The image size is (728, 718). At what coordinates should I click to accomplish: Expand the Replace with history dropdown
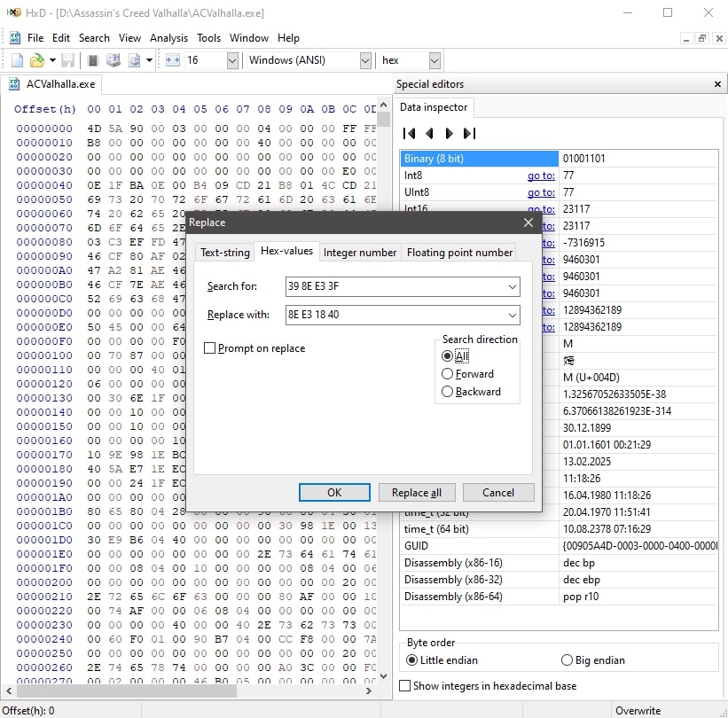coord(513,316)
